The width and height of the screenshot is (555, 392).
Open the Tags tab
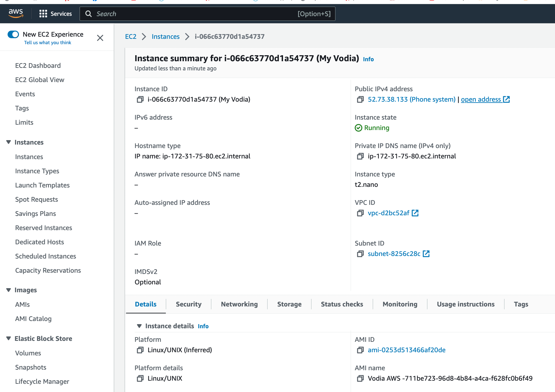point(521,304)
